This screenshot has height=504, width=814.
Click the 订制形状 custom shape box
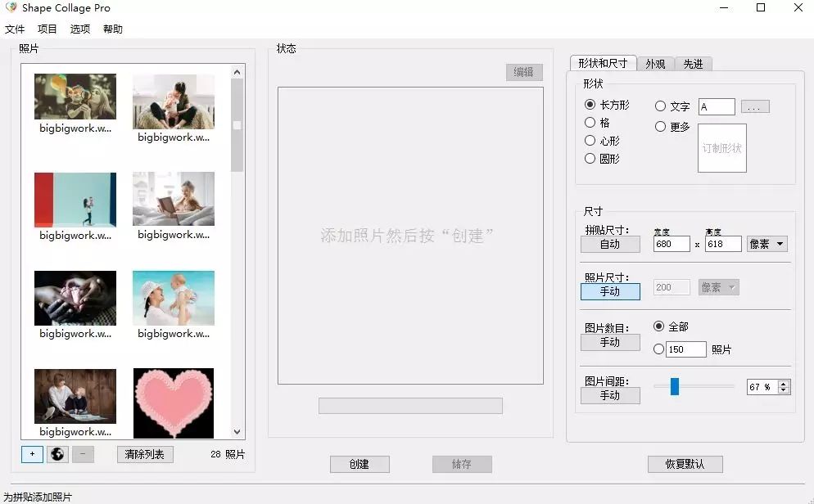click(722, 148)
